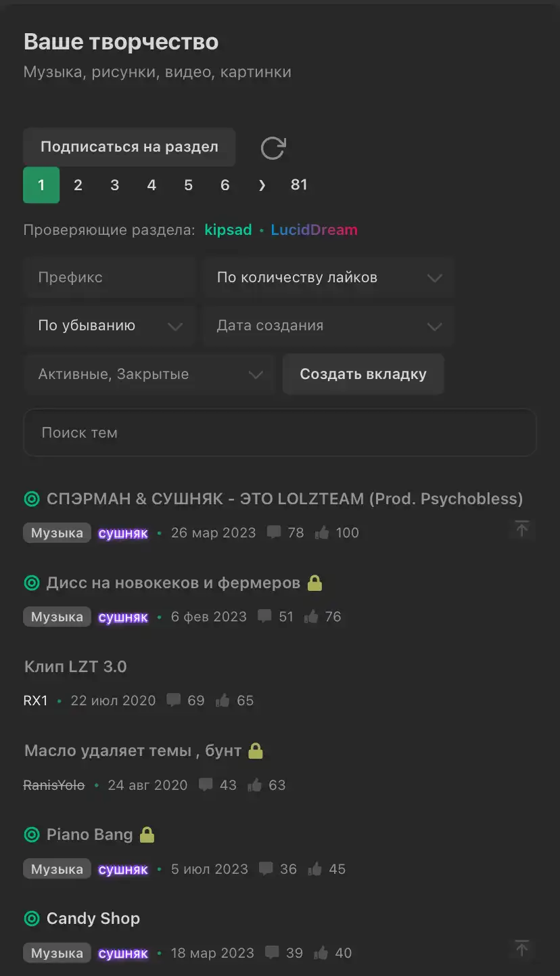Go to page 3 of the section

[115, 185]
